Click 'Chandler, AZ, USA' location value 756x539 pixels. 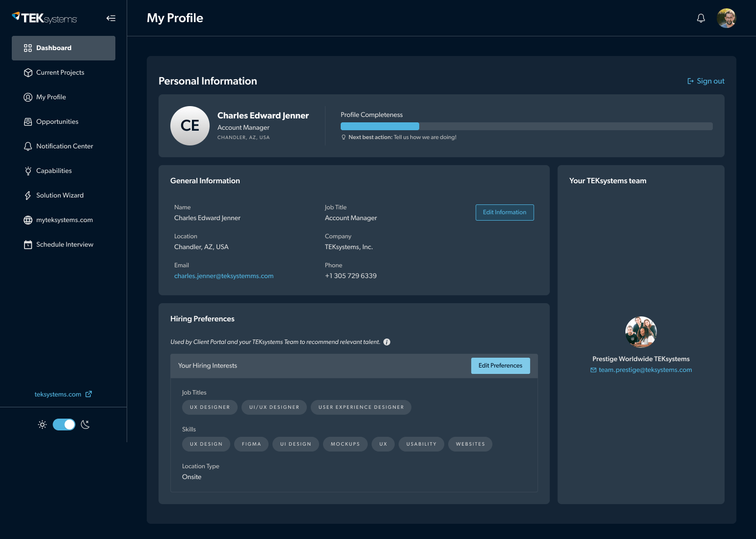[201, 247]
